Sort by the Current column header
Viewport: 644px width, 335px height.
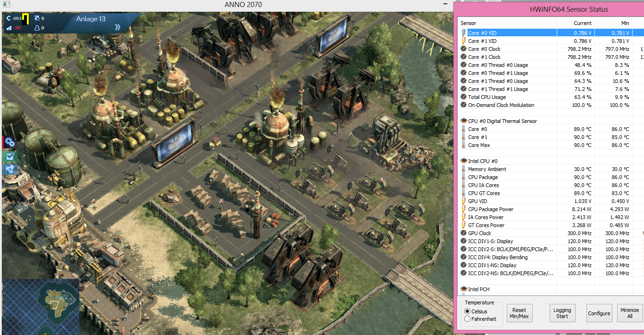tap(576, 23)
